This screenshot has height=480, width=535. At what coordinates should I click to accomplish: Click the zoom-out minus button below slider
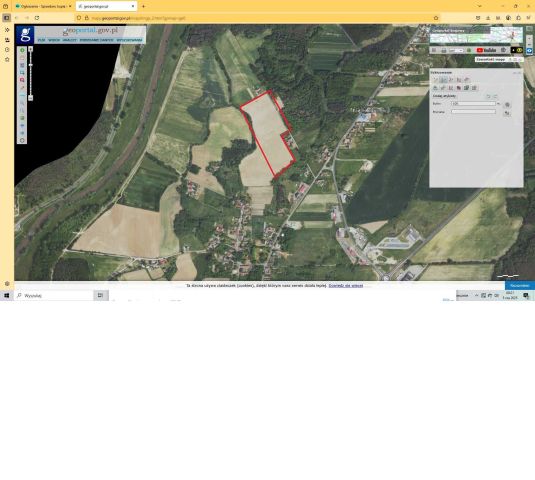[x=30, y=98]
